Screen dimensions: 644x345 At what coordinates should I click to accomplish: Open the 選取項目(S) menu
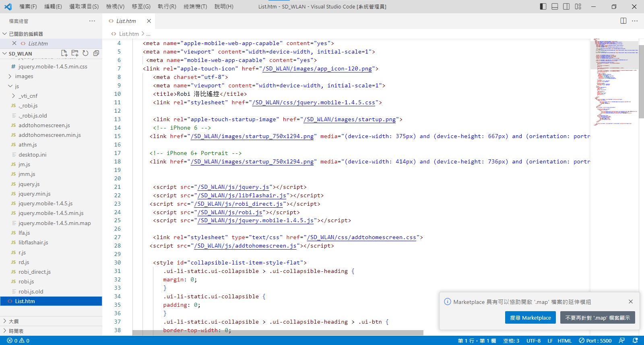[84, 6]
